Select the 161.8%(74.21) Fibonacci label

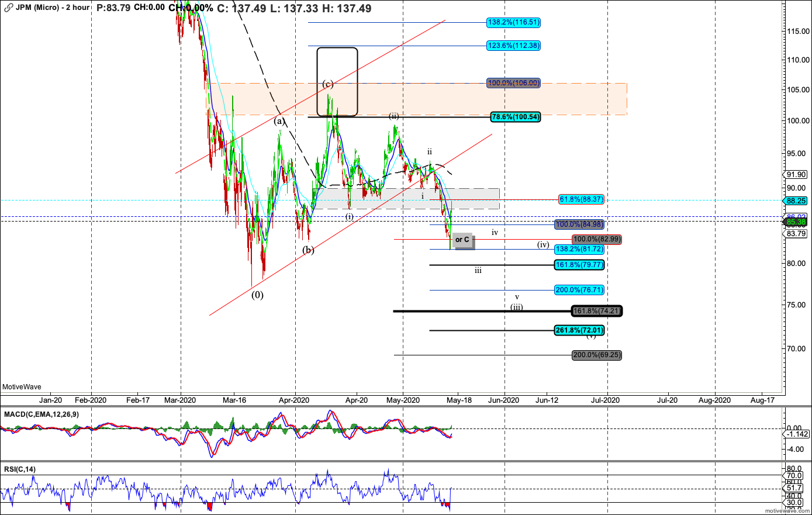[x=597, y=311]
